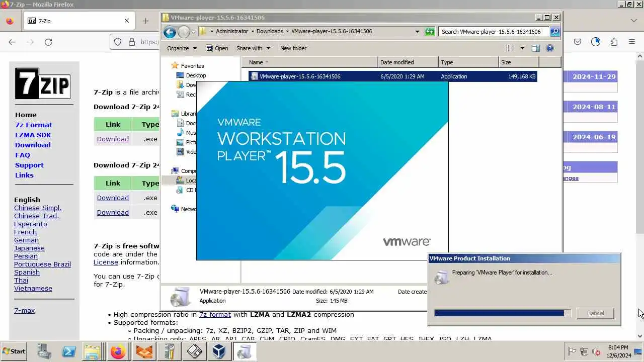Open the Firefox account icon
The image size is (644, 362).
[x=596, y=42]
